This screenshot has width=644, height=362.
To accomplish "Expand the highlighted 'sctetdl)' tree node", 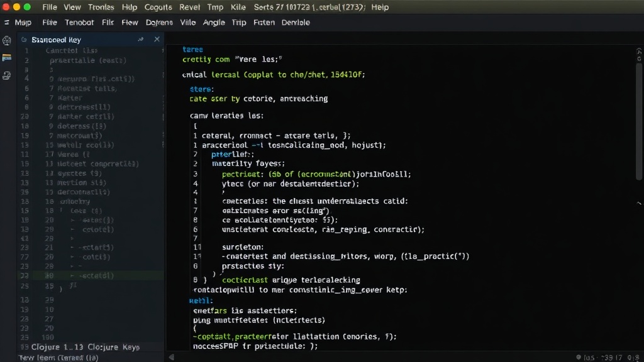I will (x=73, y=276).
